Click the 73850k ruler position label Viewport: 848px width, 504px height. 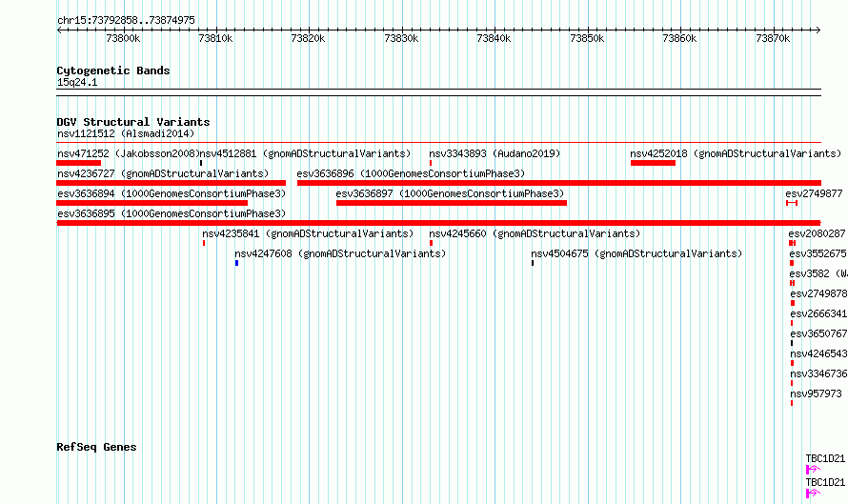click(x=587, y=38)
